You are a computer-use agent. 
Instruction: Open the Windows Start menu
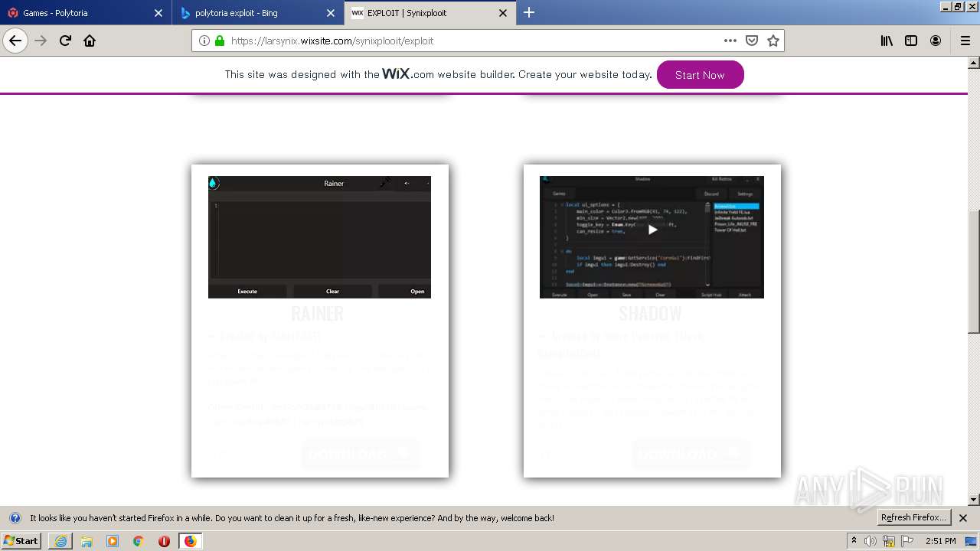click(21, 540)
